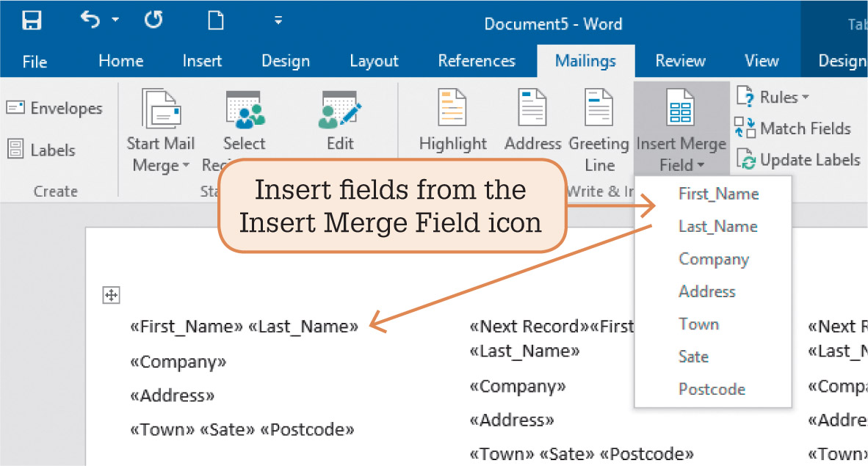Open the View tab
Viewport: 868px width, 466px height.
(x=762, y=60)
